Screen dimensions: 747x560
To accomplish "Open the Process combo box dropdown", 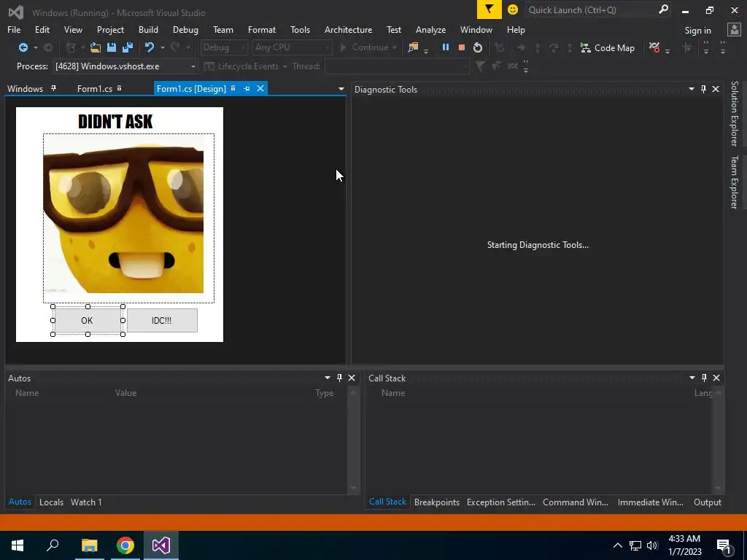I will point(193,66).
